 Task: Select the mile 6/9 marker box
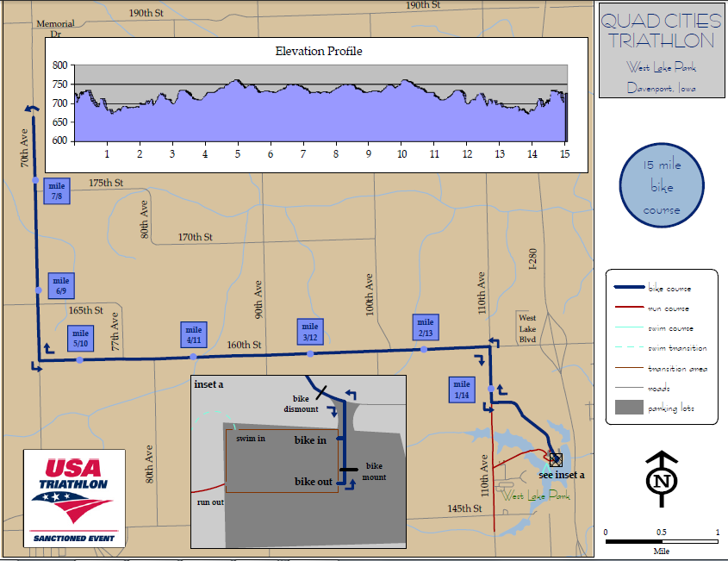(61, 286)
